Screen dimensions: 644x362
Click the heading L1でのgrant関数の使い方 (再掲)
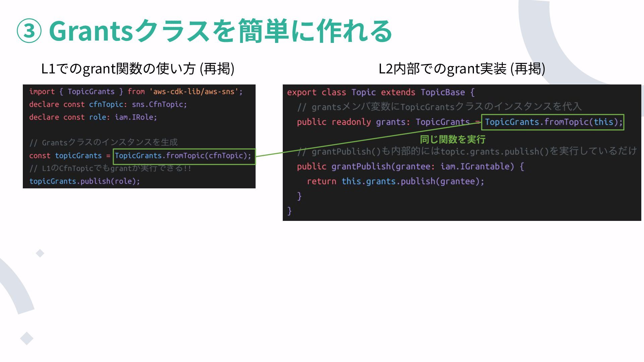[138, 69]
